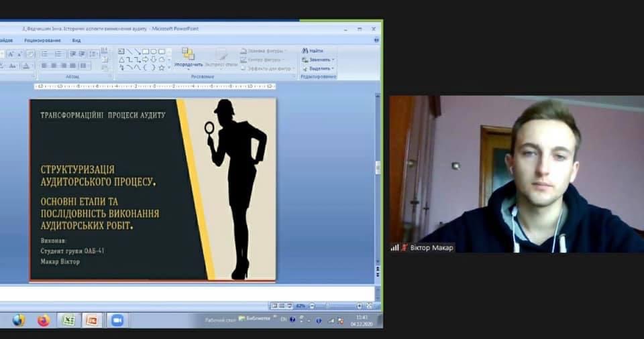Open the Упорядочить arrange menu

point(189,58)
